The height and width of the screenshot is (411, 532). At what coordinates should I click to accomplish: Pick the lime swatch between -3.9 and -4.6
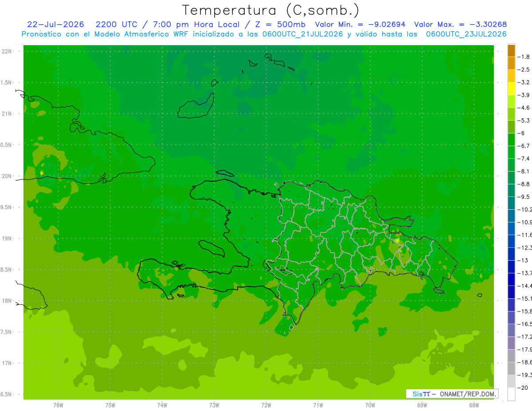point(511,102)
